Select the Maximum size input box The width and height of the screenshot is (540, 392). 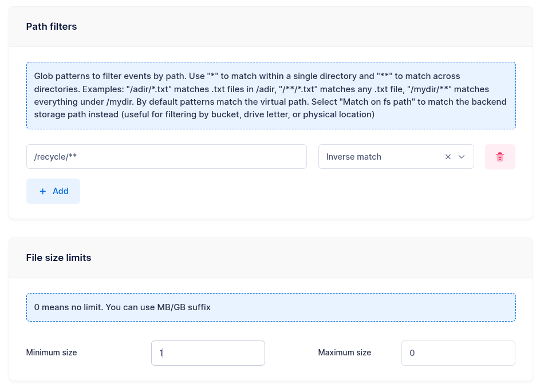pos(458,353)
